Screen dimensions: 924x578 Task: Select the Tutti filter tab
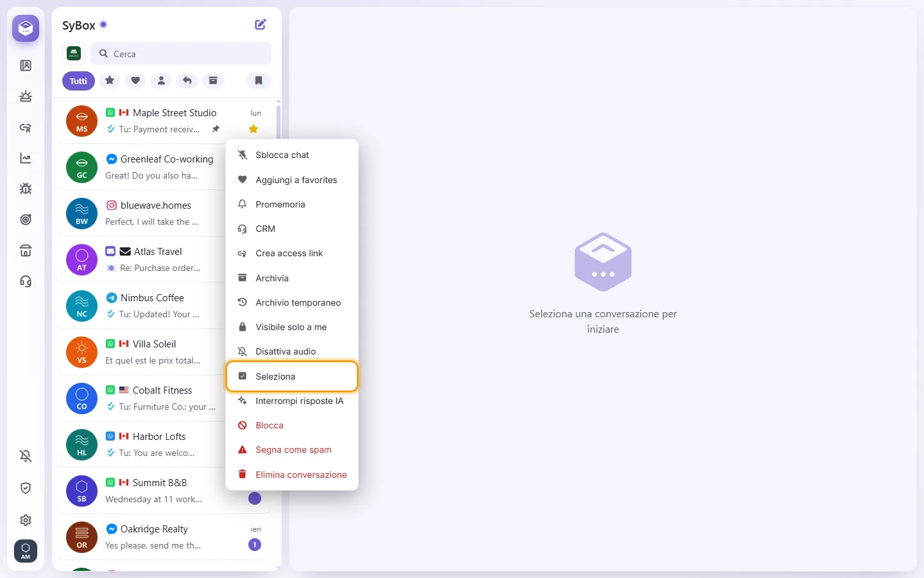point(78,81)
